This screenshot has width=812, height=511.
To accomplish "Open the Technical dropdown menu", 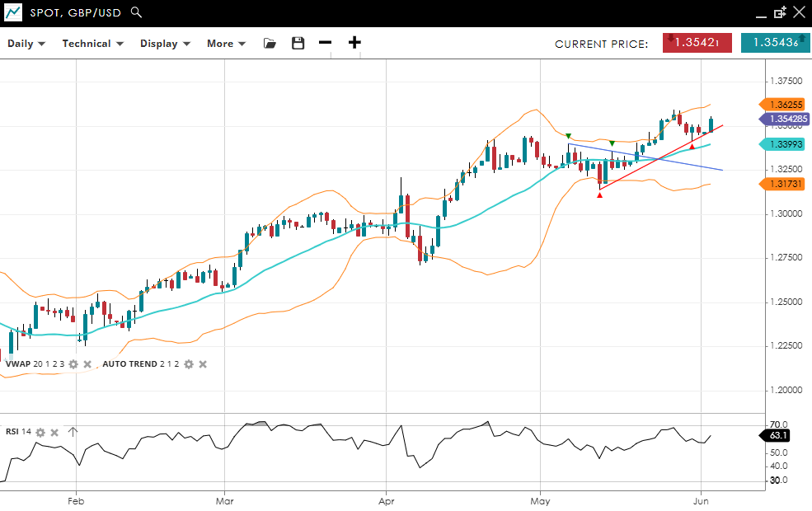I will tap(92, 44).
